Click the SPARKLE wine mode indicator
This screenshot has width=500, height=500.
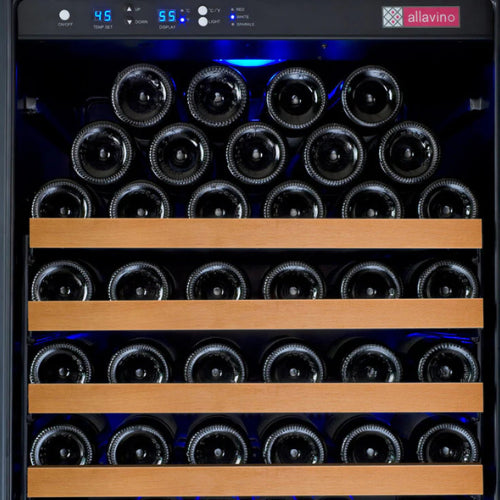coord(233,24)
